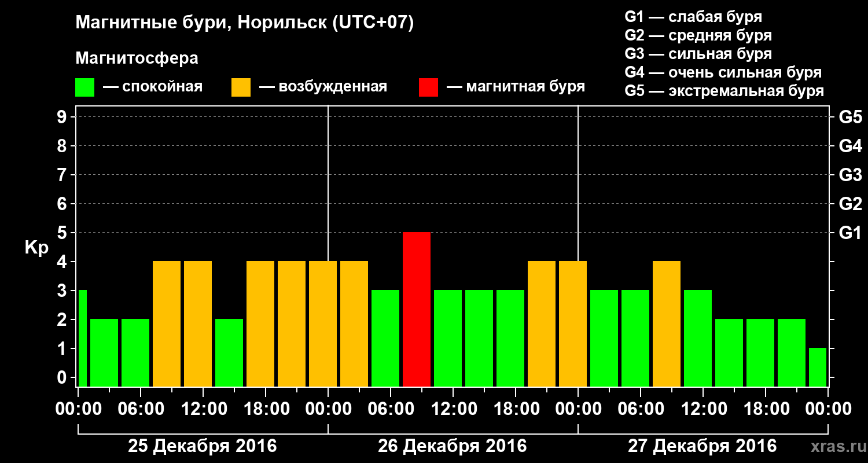Click the red "магнитная буря" legend swatch
The image size is (868, 463).
[428, 87]
